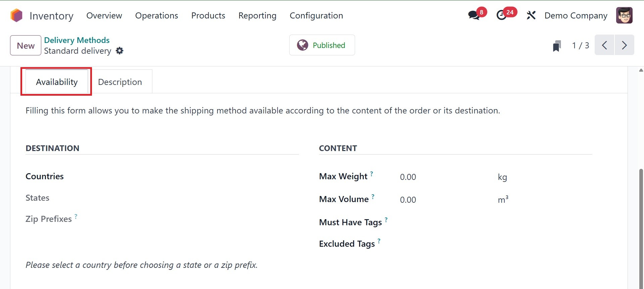Open the activities clock icon
644x289 pixels.
coord(501,15)
